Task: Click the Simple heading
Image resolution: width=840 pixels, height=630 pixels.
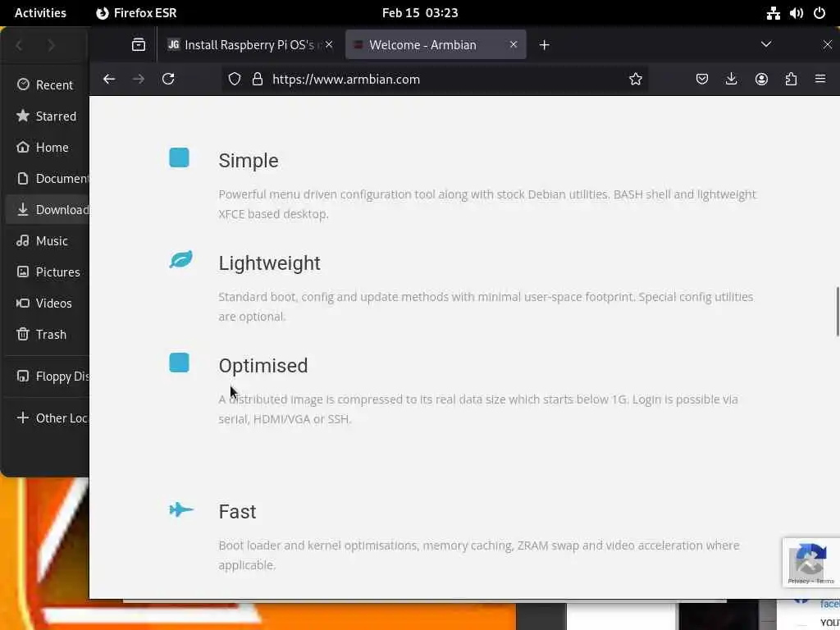Action: point(249,161)
